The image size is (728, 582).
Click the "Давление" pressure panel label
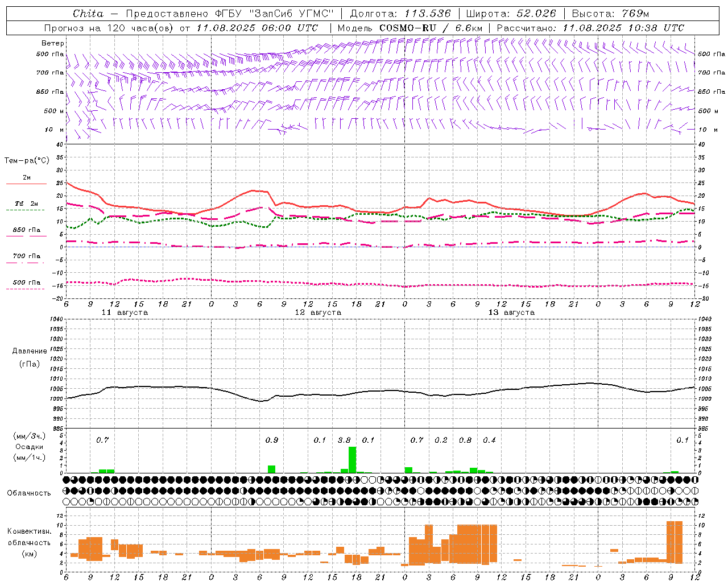(x=30, y=351)
